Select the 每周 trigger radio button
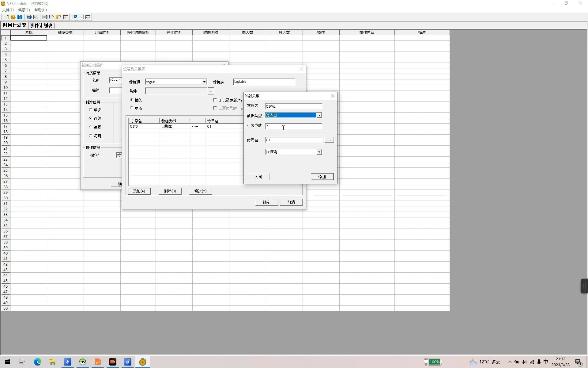Image resolution: width=588 pixels, height=368 pixels. tap(90, 127)
